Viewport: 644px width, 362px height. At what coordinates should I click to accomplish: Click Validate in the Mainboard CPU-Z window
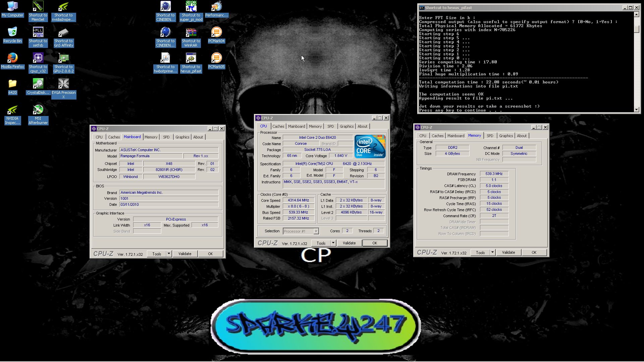(185, 254)
